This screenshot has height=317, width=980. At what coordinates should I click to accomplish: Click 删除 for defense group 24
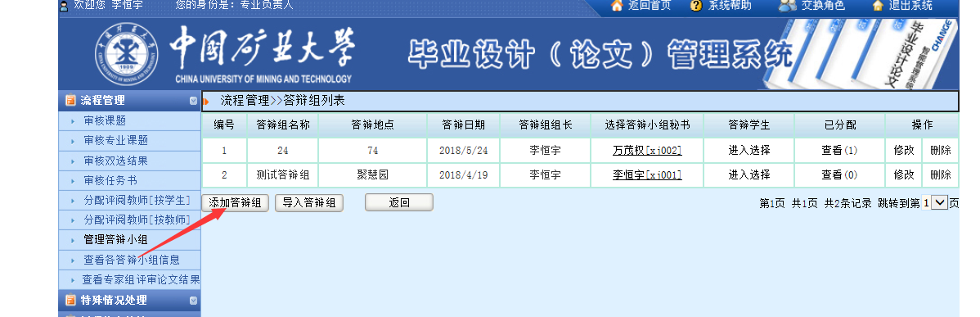point(941,150)
